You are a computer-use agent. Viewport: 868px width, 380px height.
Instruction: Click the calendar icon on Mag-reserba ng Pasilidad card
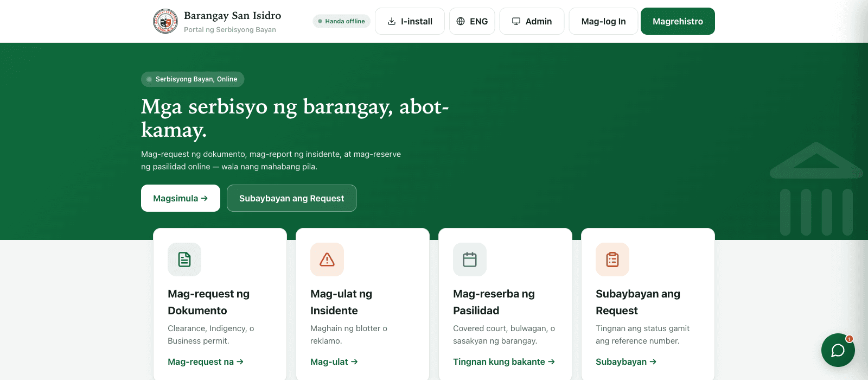(470, 259)
